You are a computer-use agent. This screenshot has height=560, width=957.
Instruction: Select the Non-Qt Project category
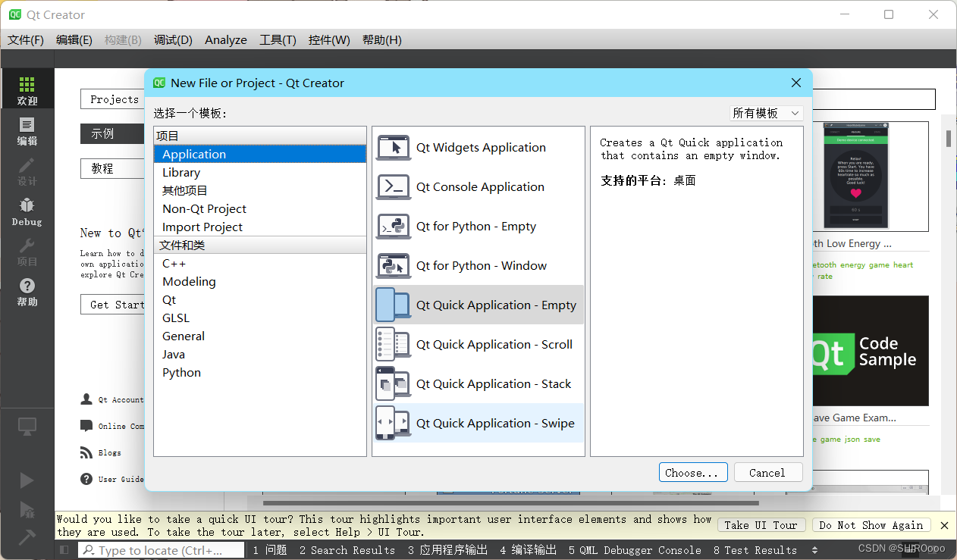click(x=260, y=208)
